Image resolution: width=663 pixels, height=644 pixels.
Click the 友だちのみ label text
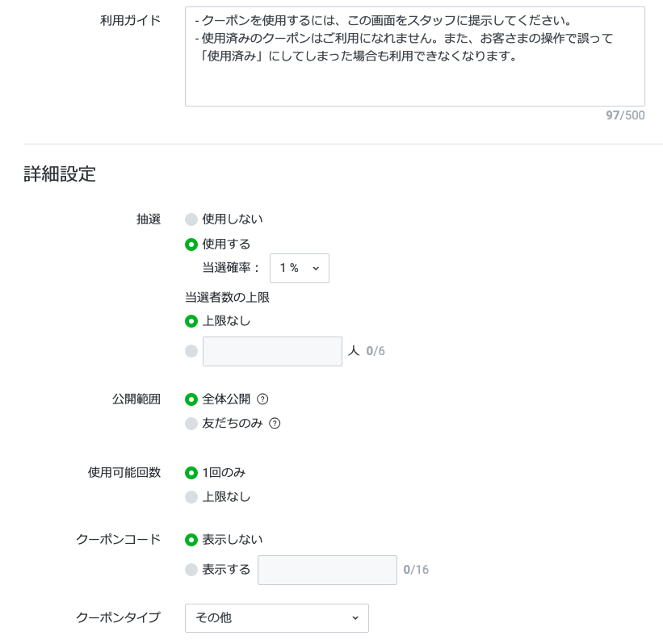(x=232, y=423)
